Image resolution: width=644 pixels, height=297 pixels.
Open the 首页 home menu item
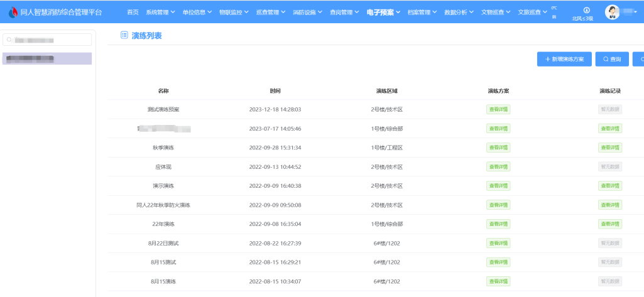(133, 12)
